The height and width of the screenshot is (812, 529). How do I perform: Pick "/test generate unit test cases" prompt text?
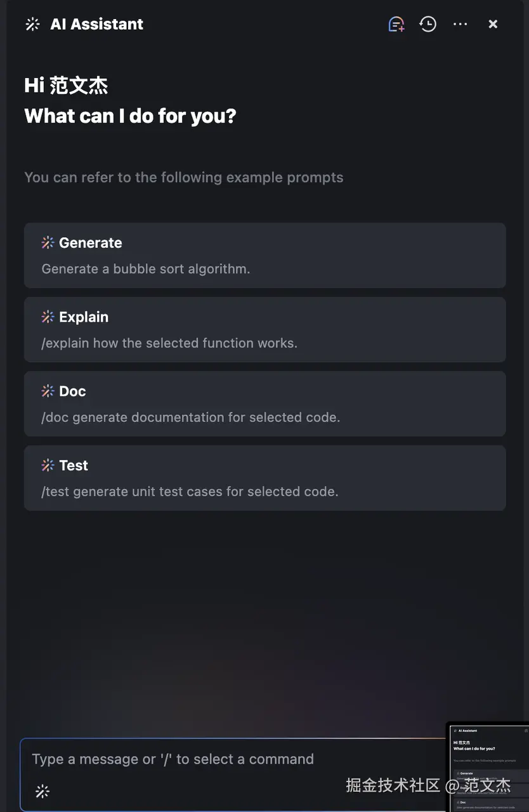tap(190, 492)
